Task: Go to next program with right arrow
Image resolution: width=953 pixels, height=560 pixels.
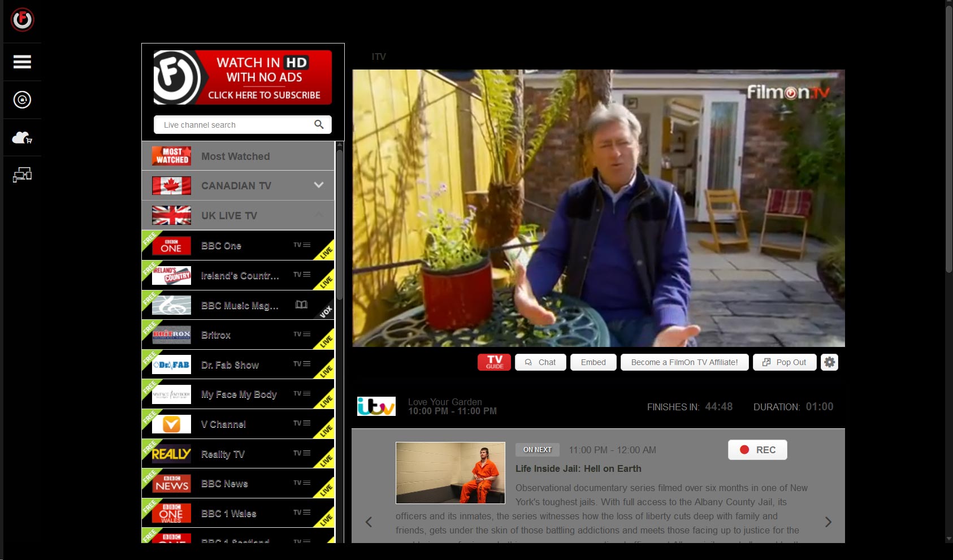Action: pyautogui.click(x=828, y=522)
